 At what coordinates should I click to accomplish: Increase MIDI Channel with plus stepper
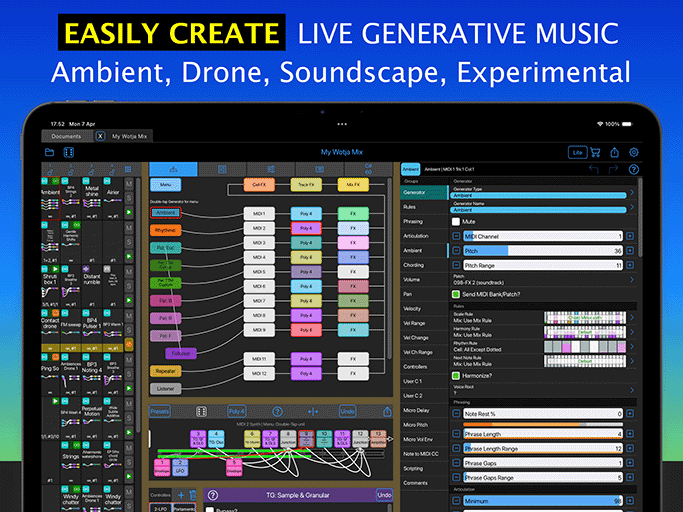point(631,236)
